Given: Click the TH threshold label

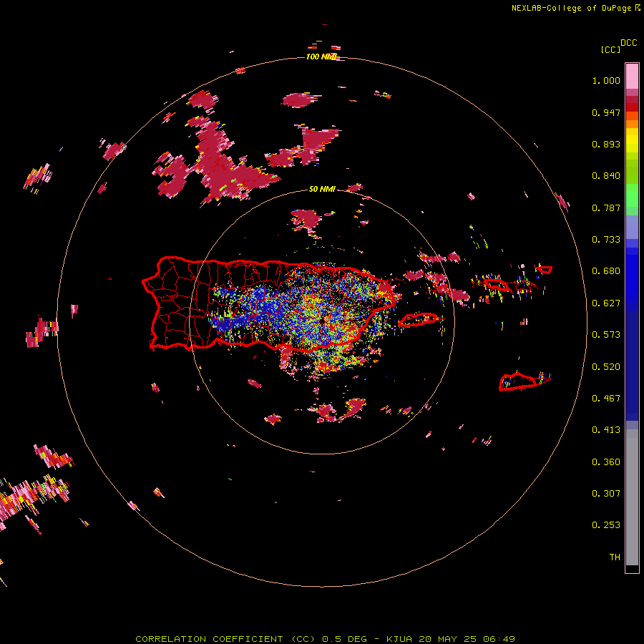Looking at the screenshot, I should pos(615,557).
